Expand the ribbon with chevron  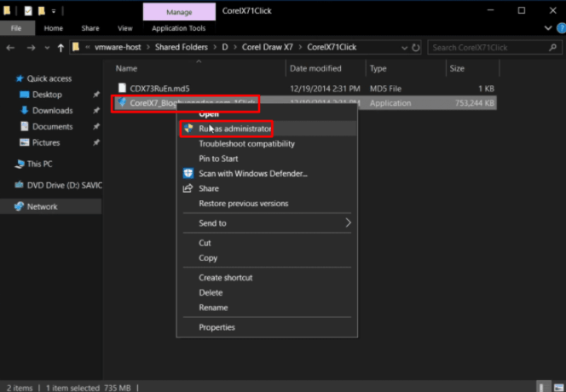[x=548, y=28]
